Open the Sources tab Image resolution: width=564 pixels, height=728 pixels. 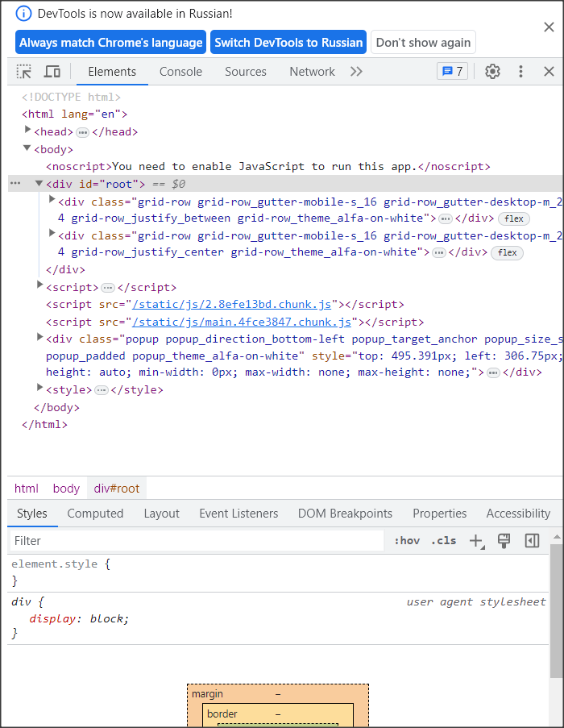246,72
